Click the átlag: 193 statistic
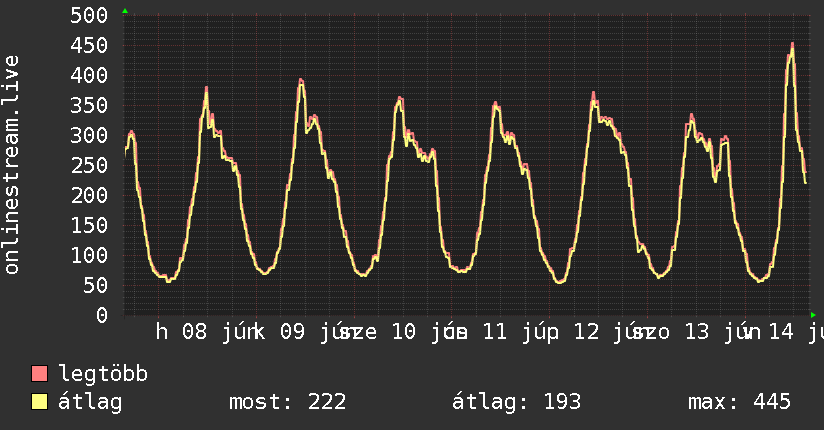The image size is (824, 430). pyautogui.click(x=517, y=402)
